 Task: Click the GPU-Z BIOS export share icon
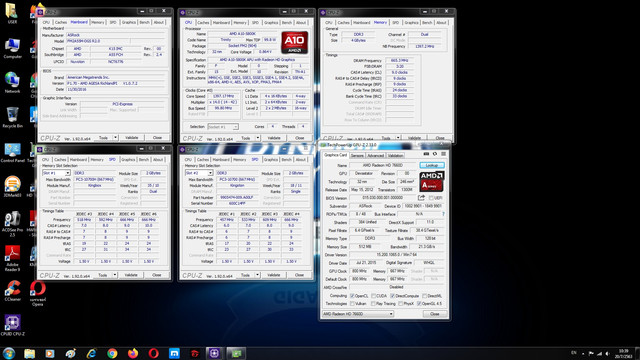[x=421, y=198]
